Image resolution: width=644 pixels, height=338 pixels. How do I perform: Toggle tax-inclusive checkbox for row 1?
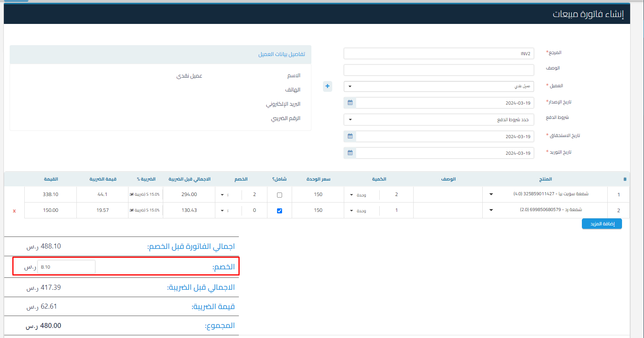279,195
